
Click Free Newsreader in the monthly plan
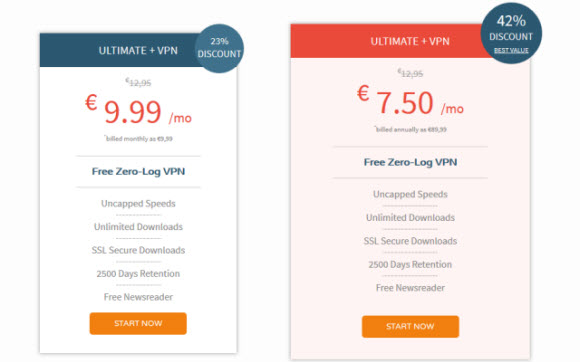pyautogui.click(x=138, y=297)
